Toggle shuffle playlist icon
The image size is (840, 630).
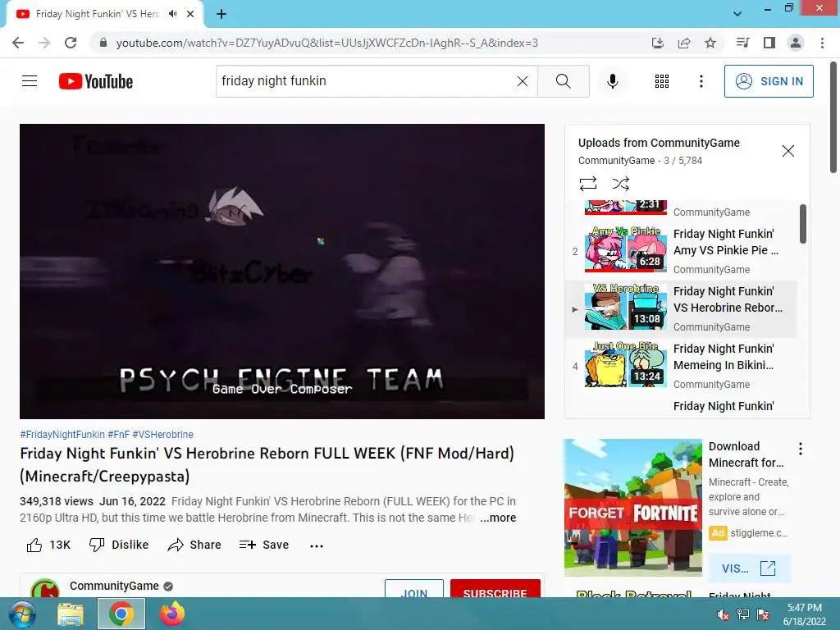(x=620, y=184)
